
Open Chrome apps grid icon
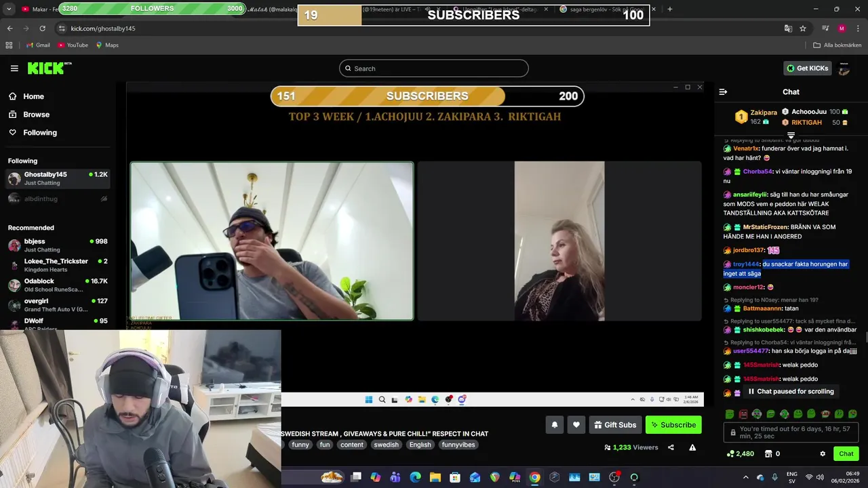click(x=9, y=45)
